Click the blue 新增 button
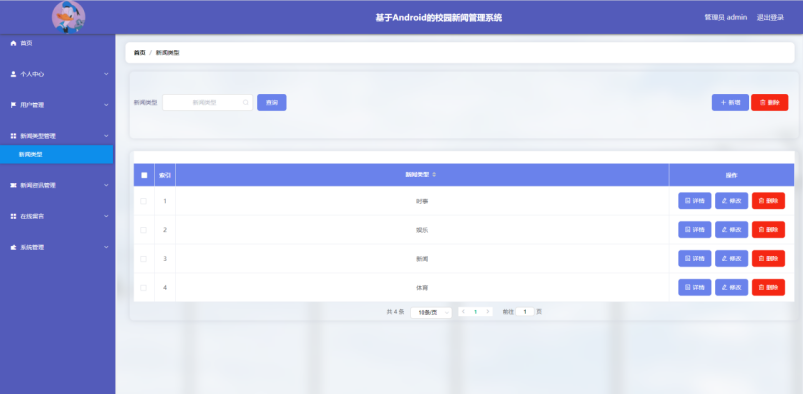The width and height of the screenshot is (803, 394). pyautogui.click(x=730, y=102)
